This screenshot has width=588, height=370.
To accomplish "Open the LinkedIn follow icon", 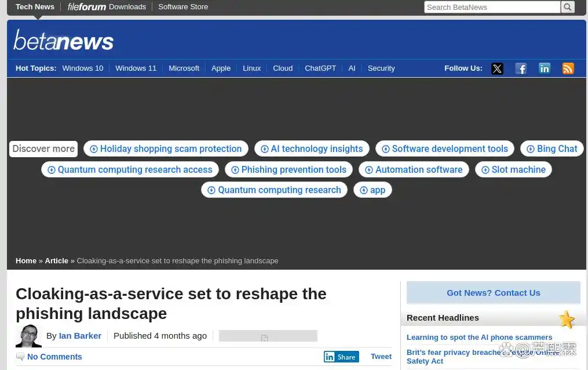I will (x=545, y=68).
